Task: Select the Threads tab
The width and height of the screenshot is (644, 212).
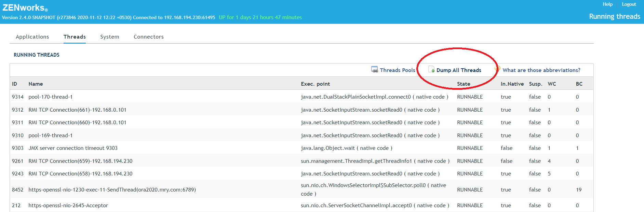Action: (75, 37)
